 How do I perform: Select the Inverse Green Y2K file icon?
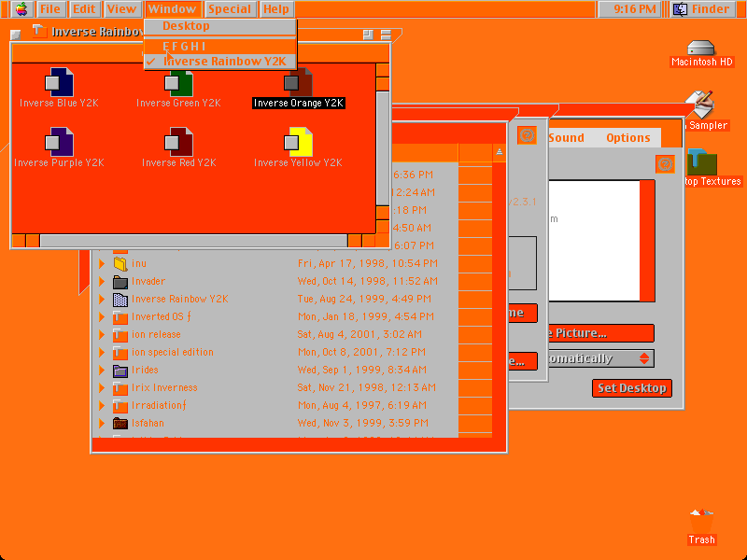pos(178,83)
